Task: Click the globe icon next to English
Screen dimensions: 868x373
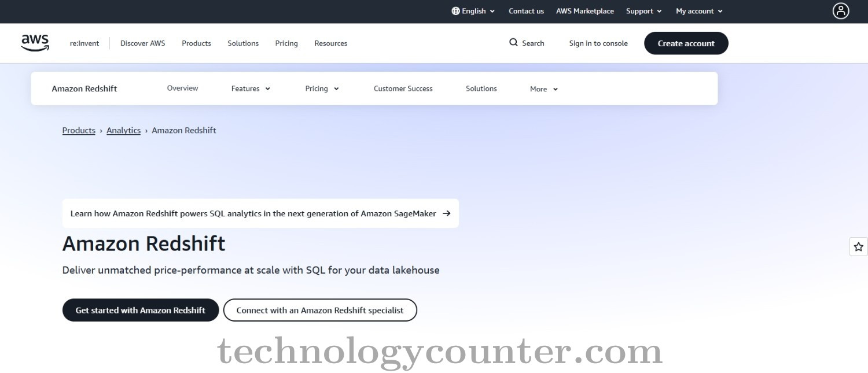Action: coord(457,11)
